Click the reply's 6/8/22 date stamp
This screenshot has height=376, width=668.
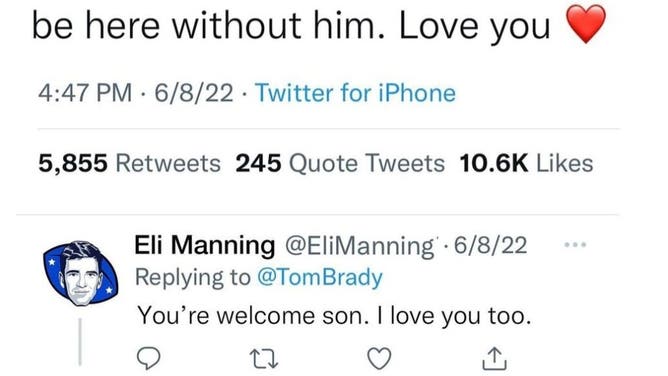tap(490, 245)
